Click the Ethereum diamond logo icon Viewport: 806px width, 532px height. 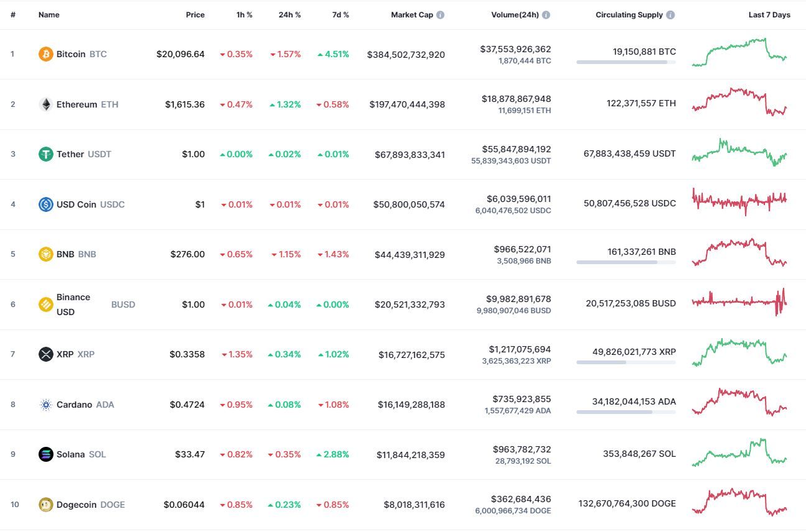click(x=46, y=104)
